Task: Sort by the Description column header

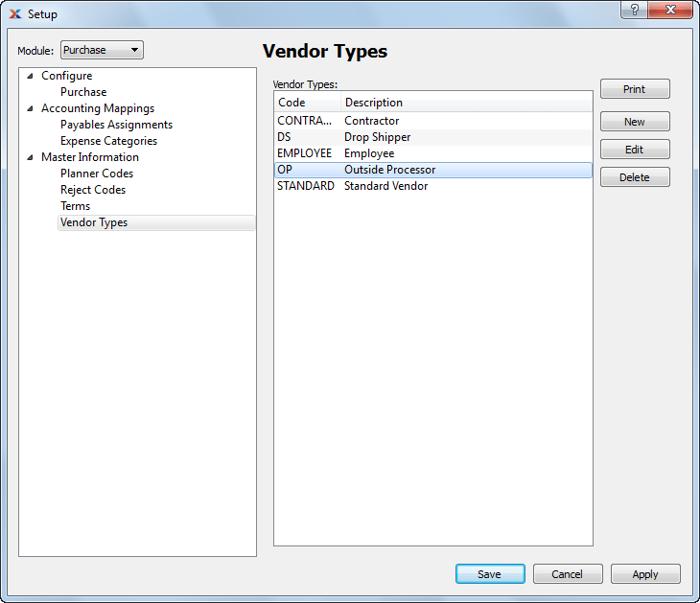Action: point(466,103)
